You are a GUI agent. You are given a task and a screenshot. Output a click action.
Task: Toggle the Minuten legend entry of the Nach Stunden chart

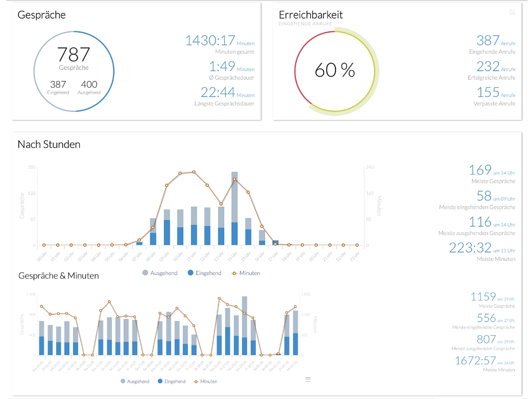pyautogui.click(x=246, y=273)
